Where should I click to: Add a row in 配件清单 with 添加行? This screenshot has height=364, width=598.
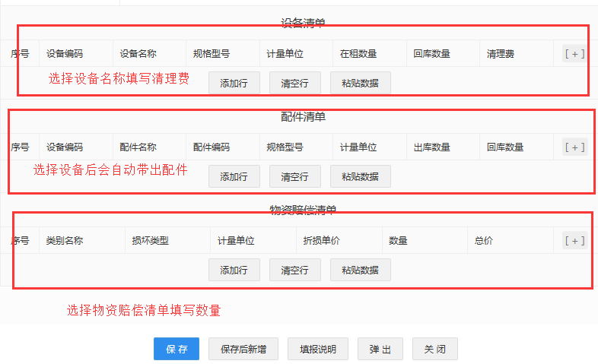[x=234, y=176]
